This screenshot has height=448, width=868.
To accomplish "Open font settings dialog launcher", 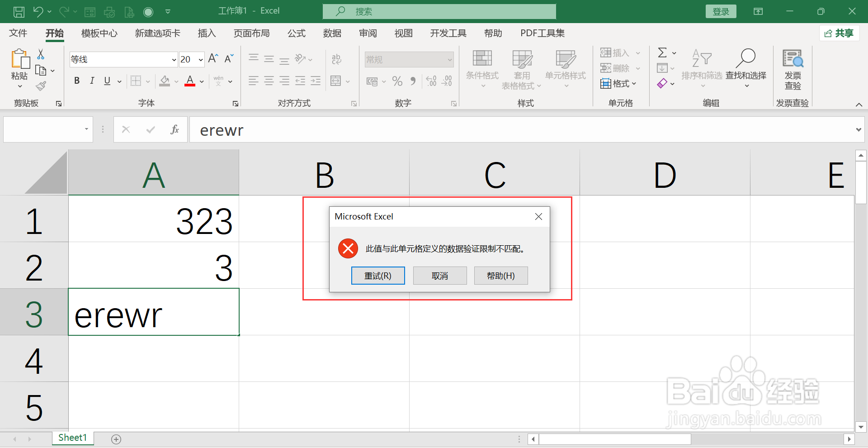I will [236, 104].
